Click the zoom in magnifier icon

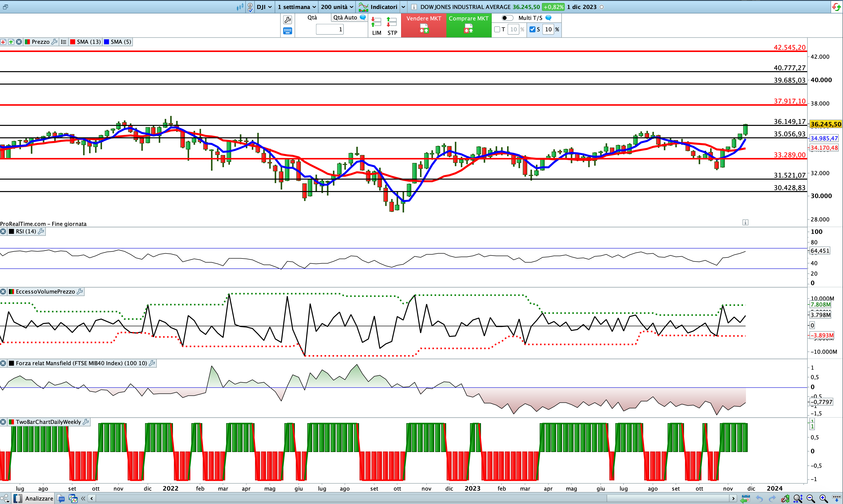tap(823, 499)
